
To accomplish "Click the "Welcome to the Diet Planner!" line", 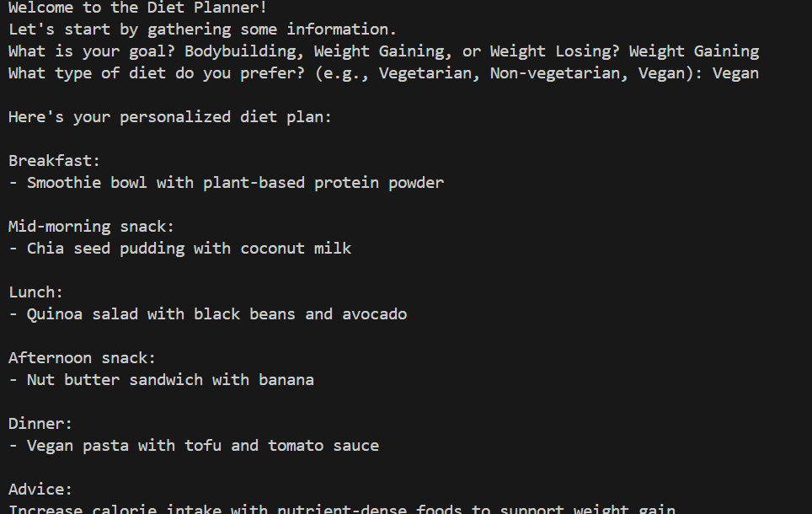I will 137,8.
